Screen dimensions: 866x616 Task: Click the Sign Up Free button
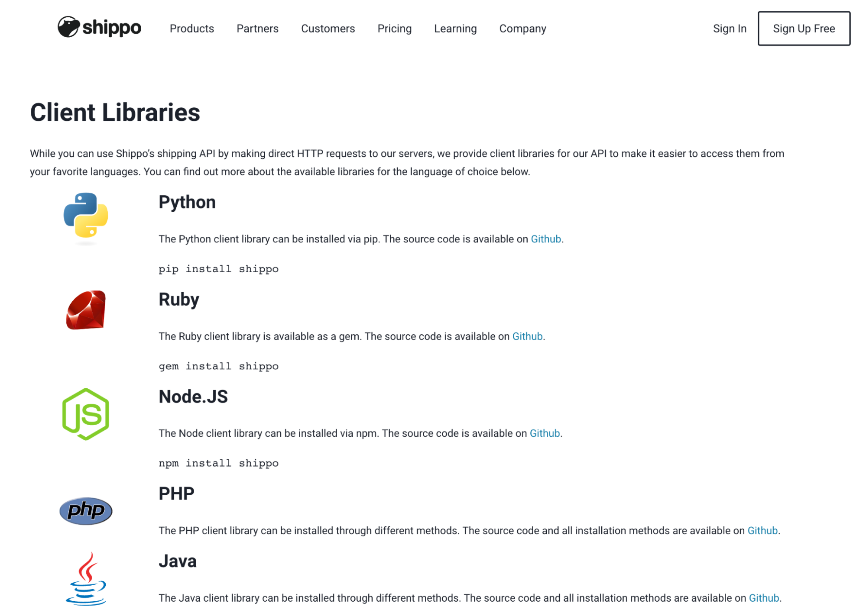tap(804, 29)
